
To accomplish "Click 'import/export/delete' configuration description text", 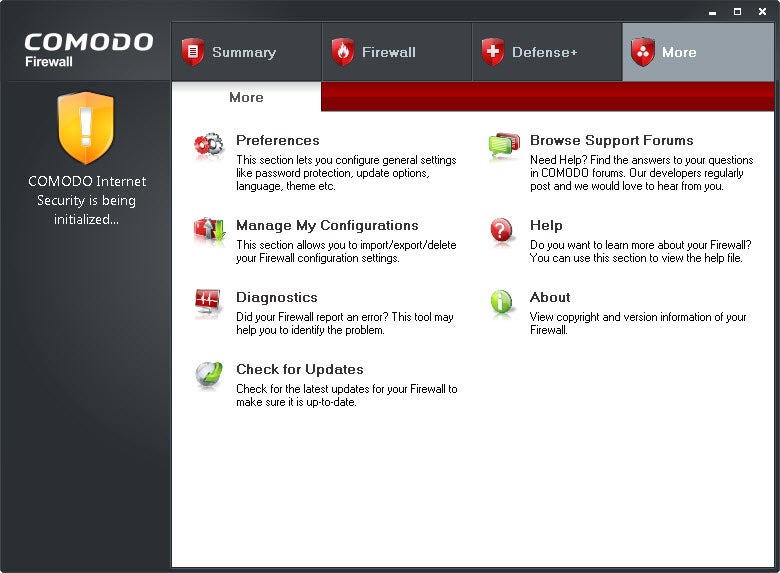I will tap(346, 251).
